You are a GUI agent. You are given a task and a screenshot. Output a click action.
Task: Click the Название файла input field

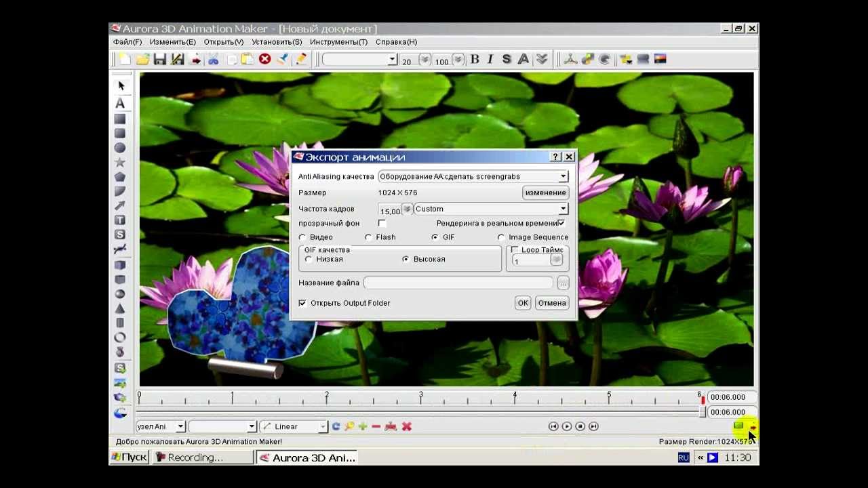coord(459,283)
